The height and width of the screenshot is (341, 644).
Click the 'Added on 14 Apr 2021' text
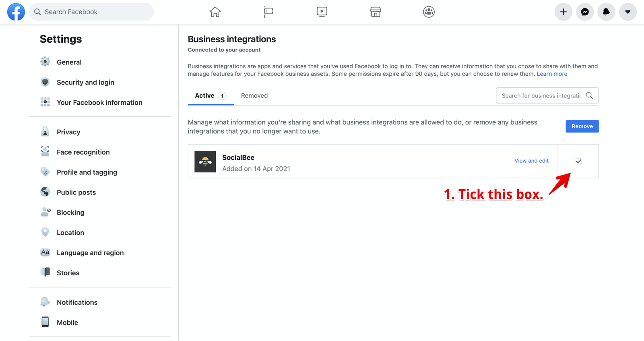pyautogui.click(x=256, y=169)
